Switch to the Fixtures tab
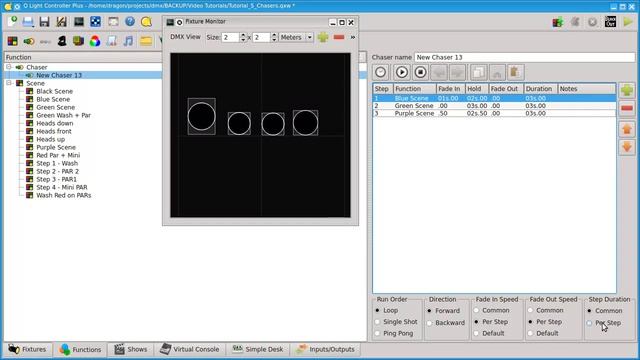The width and height of the screenshot is (640, 360). coord(27,349)
